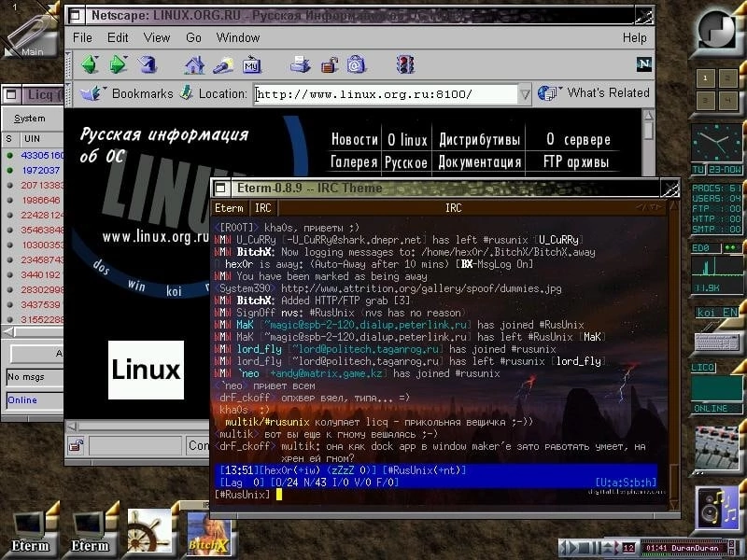Open the Licq Online status selector
The width and height of the screenshot is (747, 560).
(35, 400)
